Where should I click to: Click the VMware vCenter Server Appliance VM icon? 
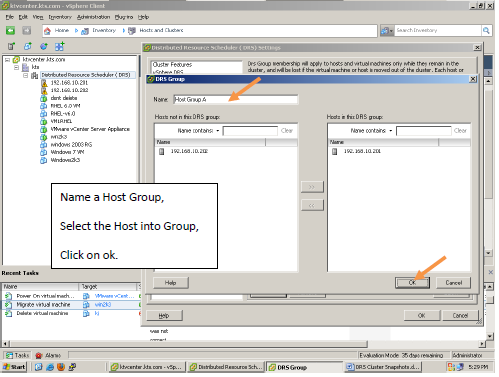tap(44, 129)
